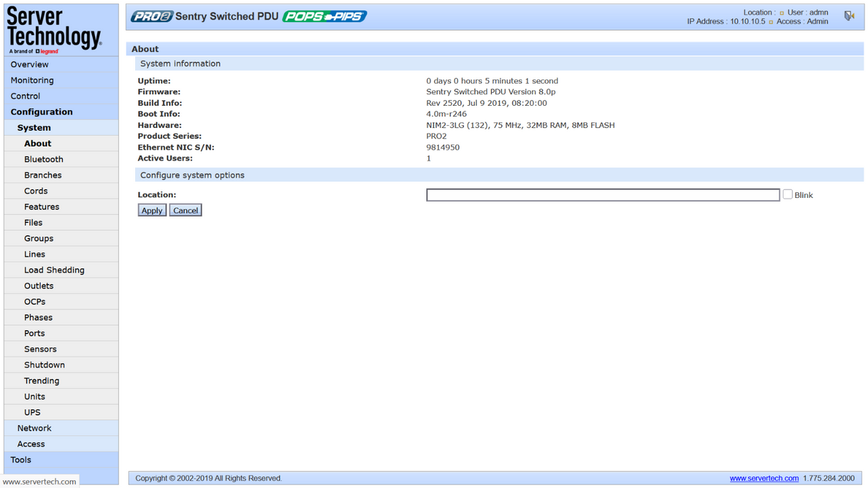Open the Phases settings page
The image size is (868, 488).
(61, 317)
